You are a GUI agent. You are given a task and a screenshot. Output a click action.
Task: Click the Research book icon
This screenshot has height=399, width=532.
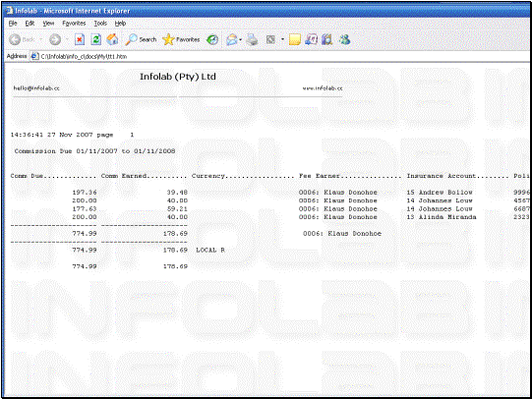click(x=326, y=40)
